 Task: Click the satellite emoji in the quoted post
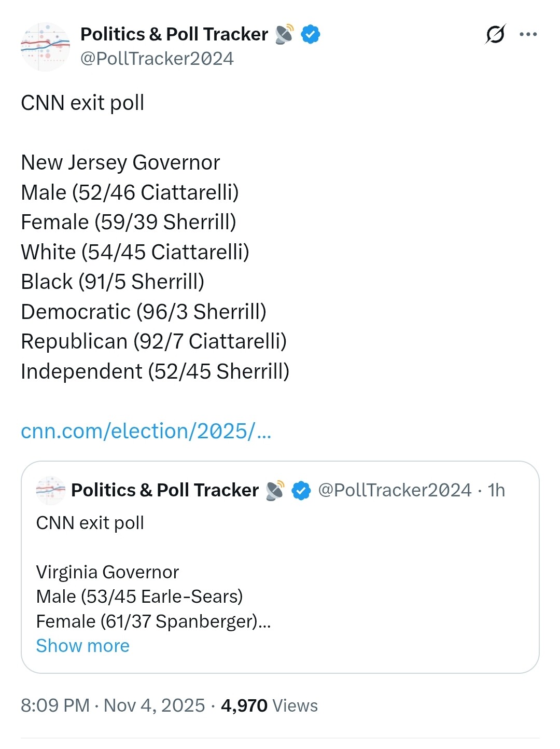(275, 490)
